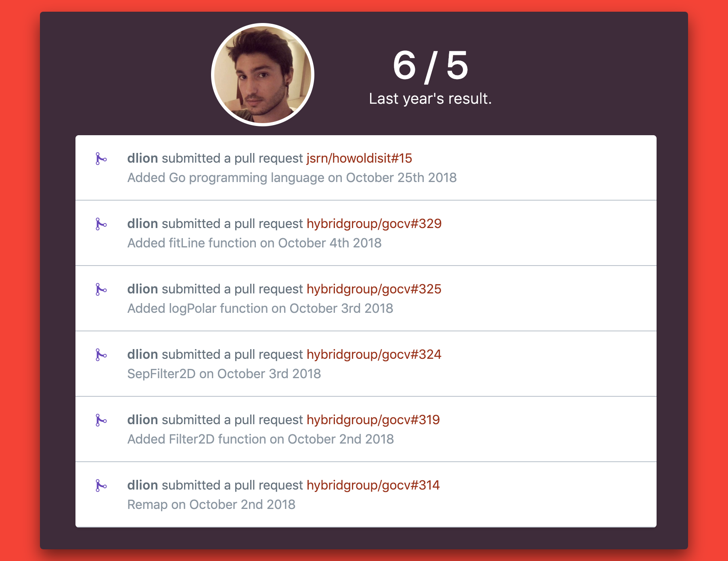Viewport: 728px width, 561px height.
Task: Open the hybridgroup/gocv#329 link
Action: [374, 224]
